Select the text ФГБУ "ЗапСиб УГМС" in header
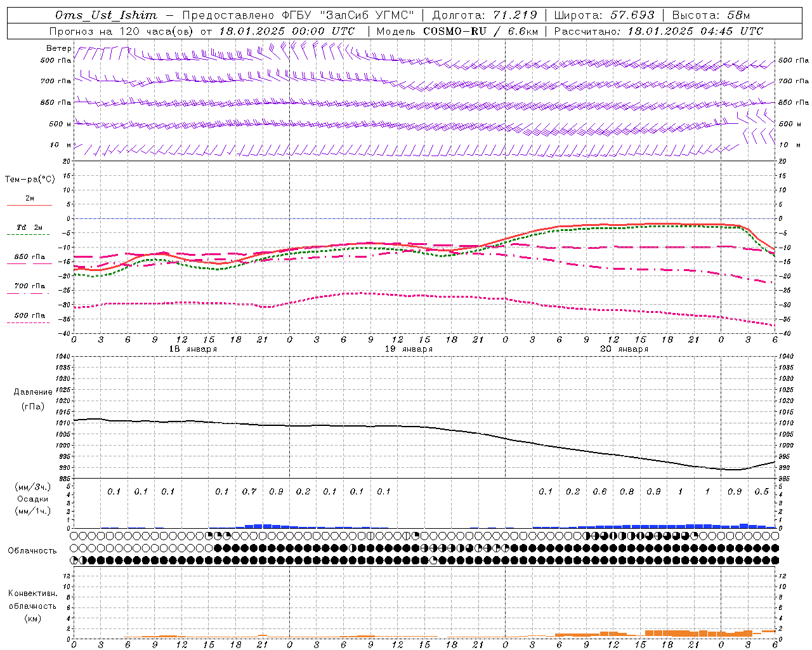Viewport: 812px width, 650px height. [347, 15]
